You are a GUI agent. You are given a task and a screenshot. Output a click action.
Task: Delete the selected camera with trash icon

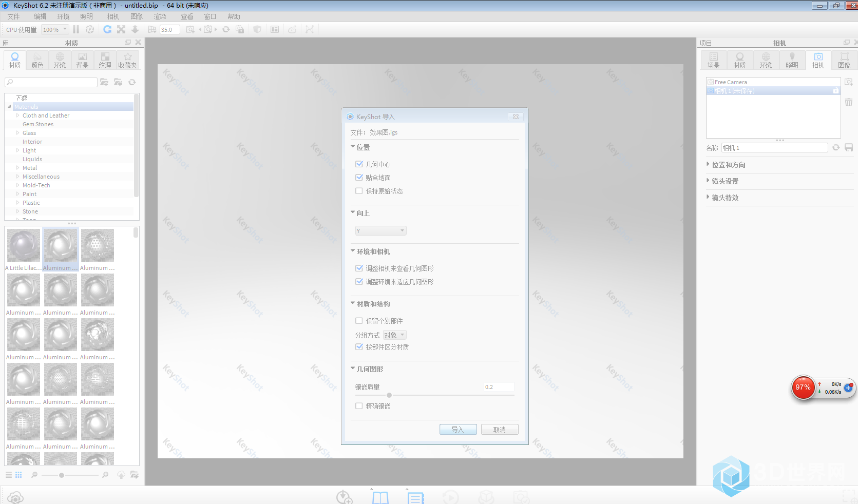849,103
